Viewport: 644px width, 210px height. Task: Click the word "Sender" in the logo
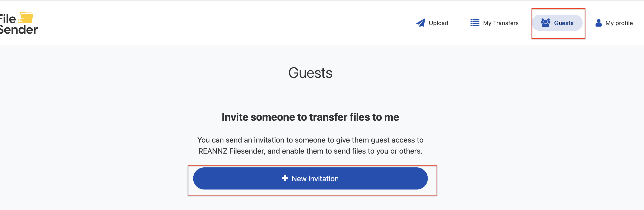tap(19, 30)
